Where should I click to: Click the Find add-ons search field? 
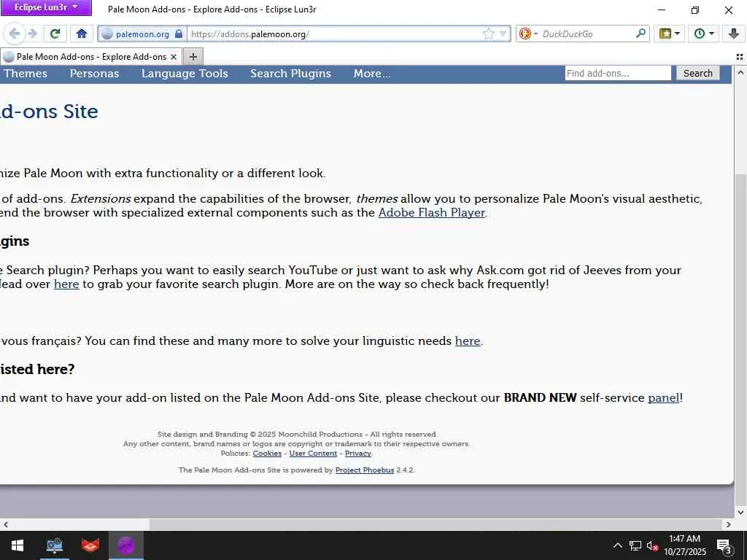[618, 73]
